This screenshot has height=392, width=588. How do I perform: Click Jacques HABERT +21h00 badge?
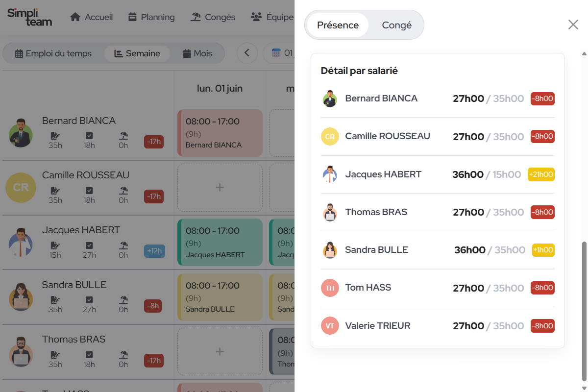(541, 174)
